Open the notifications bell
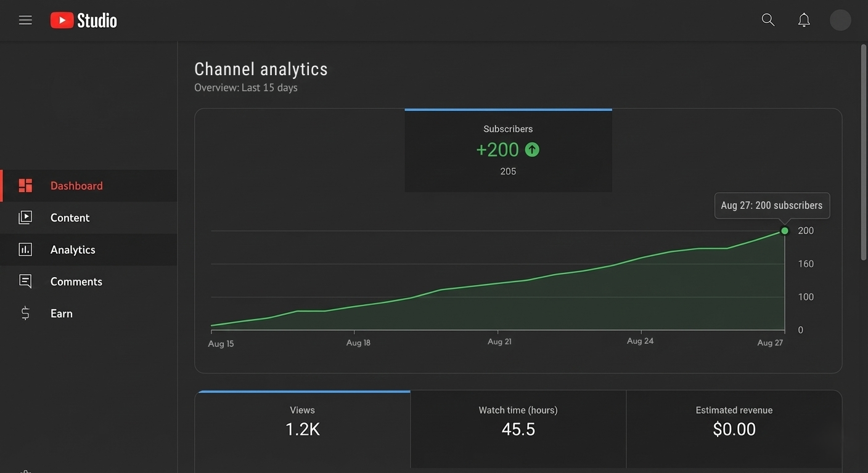 (x=804, y=20)
